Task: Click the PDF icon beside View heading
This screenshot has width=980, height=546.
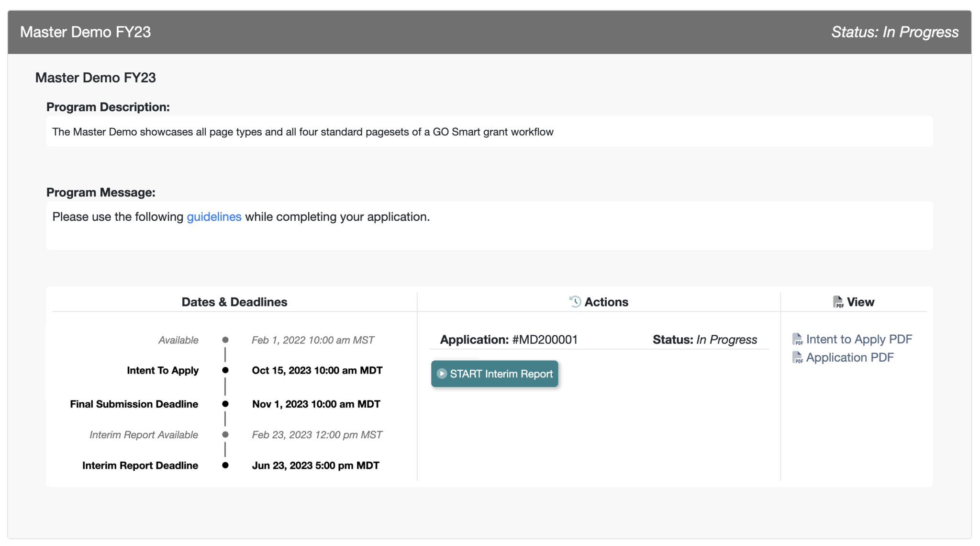Action: (x=838, y=302)
